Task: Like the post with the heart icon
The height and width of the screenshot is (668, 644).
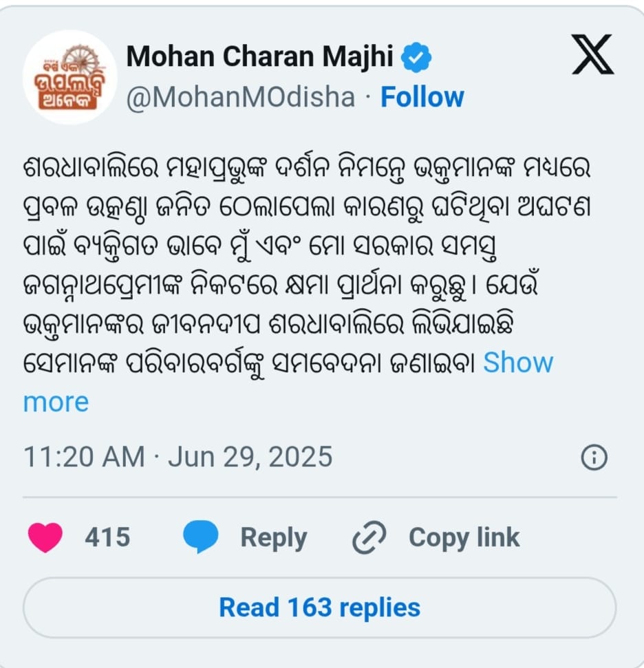Action: (46, 537)
